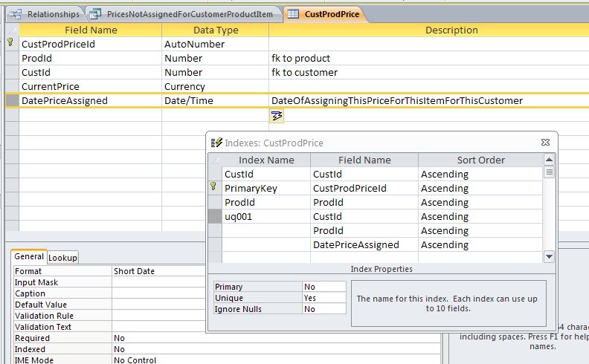Close the Indexes: CustProdPrice dialog

tap(545, 143)
